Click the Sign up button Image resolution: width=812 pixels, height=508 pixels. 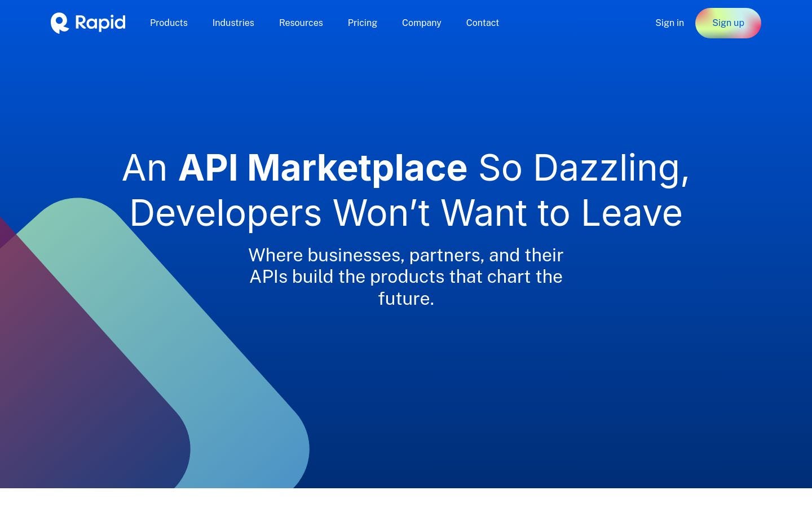click(728, 23)
